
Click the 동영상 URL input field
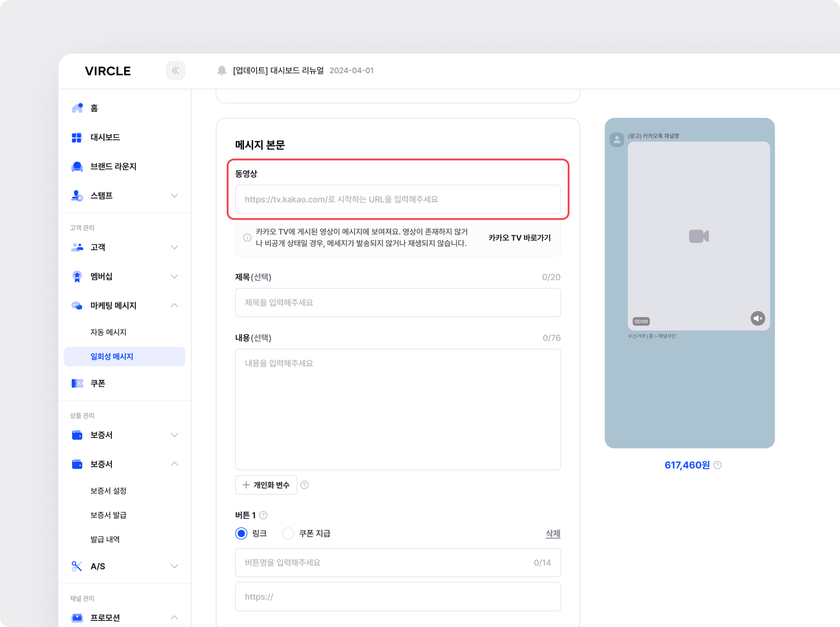tap(398, 199)
